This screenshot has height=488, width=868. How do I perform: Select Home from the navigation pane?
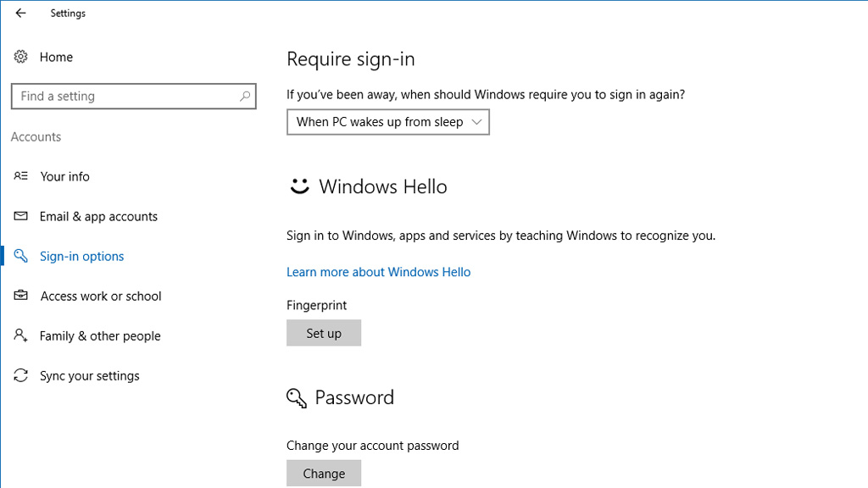click(x=56, y=57)
